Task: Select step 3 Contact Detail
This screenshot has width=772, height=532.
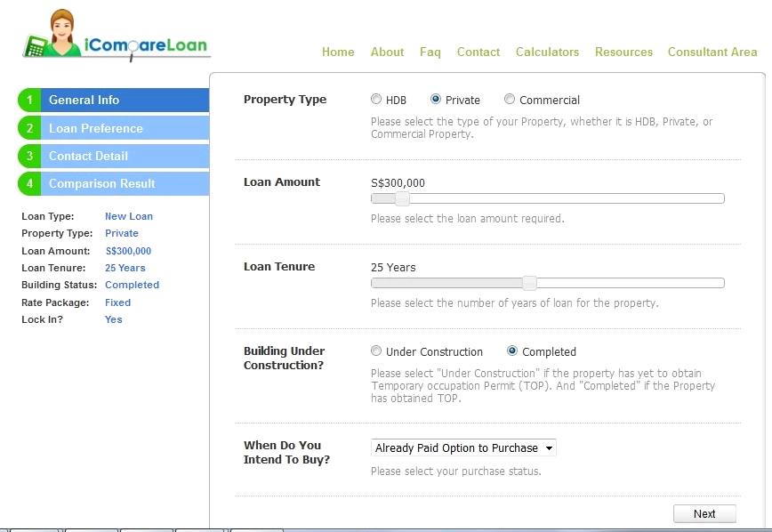Action: click(113, 156)
